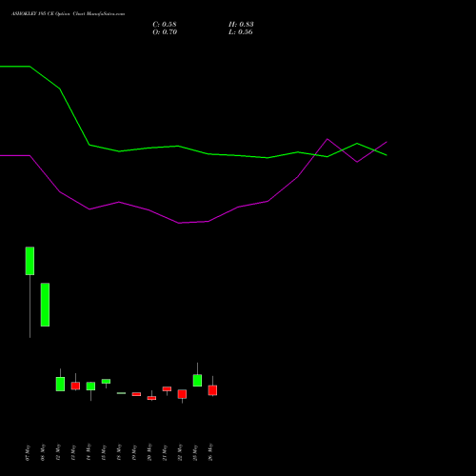The width and height of the screenshot is (476, 476).
Task: Click the small green 15 May candle
Action: [x=106, y=382]
